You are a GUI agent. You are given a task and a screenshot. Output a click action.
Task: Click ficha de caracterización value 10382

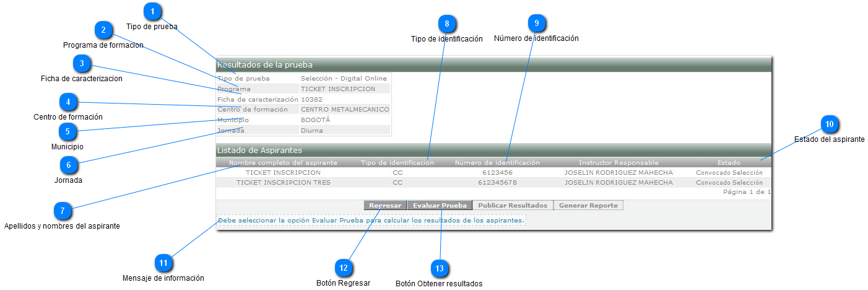pyautogui.click(x=311, y=99)
